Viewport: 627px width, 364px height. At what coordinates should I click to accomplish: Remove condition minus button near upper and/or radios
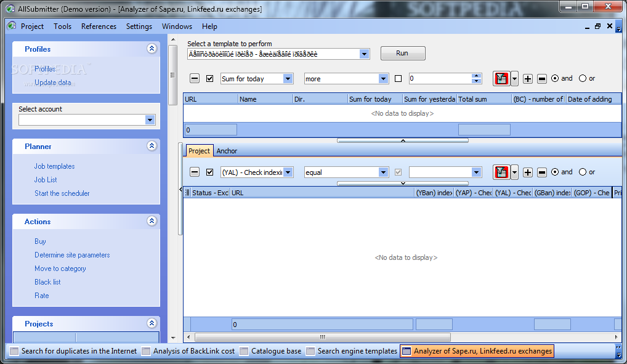[x=542, y=79]
